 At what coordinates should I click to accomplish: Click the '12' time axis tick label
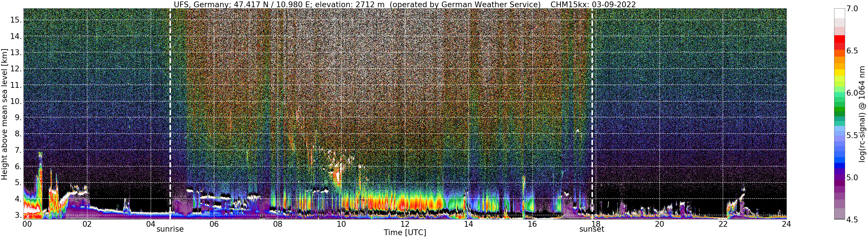[405, 224]
